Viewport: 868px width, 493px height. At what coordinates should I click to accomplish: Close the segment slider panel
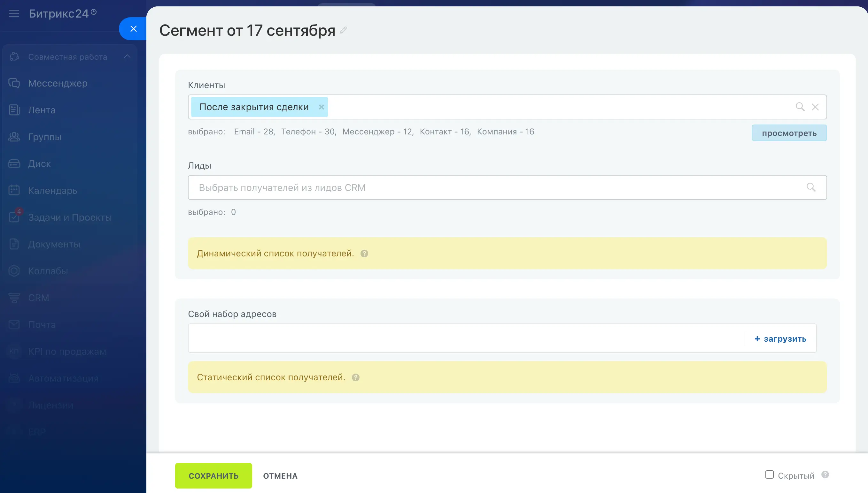click(x=133, y=29)
